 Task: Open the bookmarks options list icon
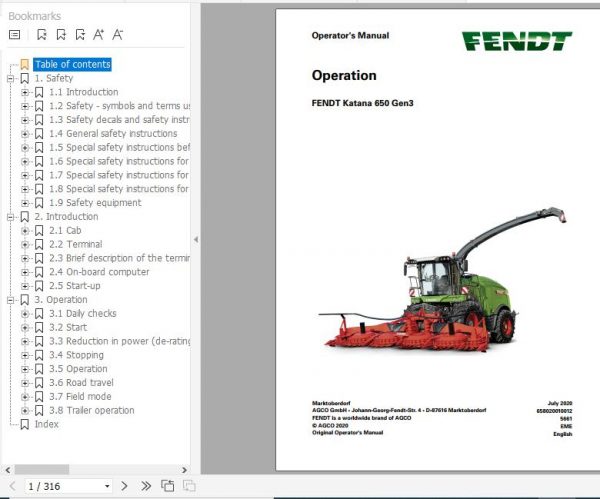15,35
